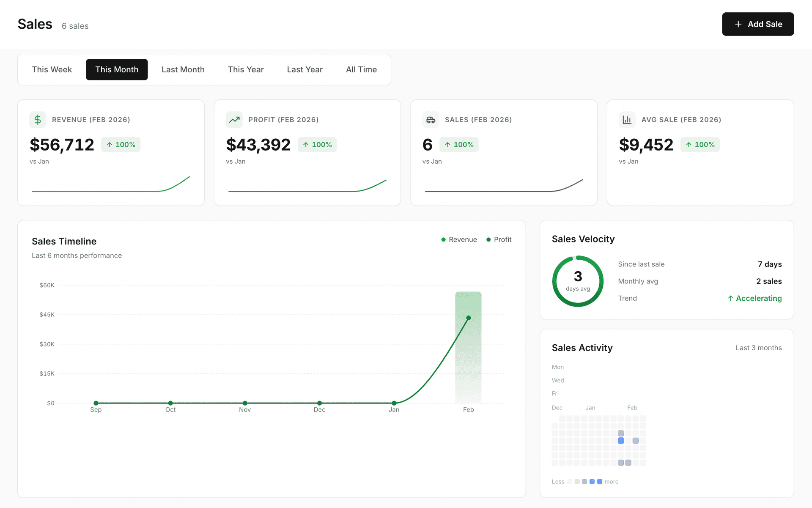Click the trending-up Profit icon
Image resolution: width=812 pixels, height=508 pixels.
click(x=234, y=120)
